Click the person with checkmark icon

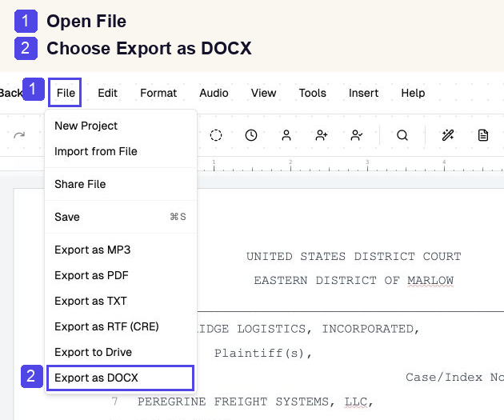(357, 135)
